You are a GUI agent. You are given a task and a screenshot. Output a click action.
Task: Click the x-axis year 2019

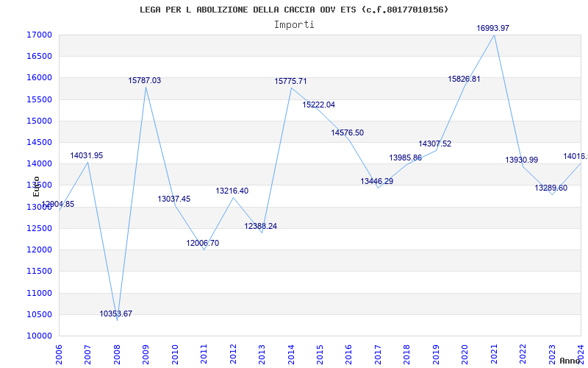436,354
